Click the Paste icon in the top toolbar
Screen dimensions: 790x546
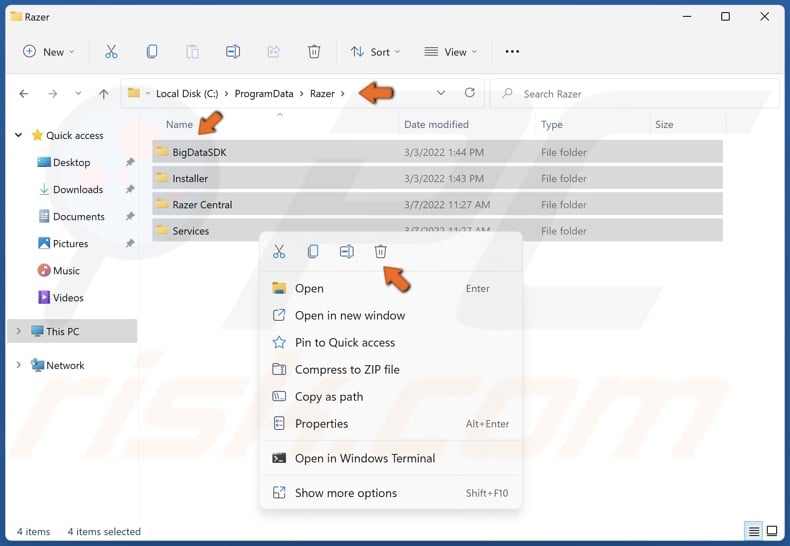tap(192, 51)
